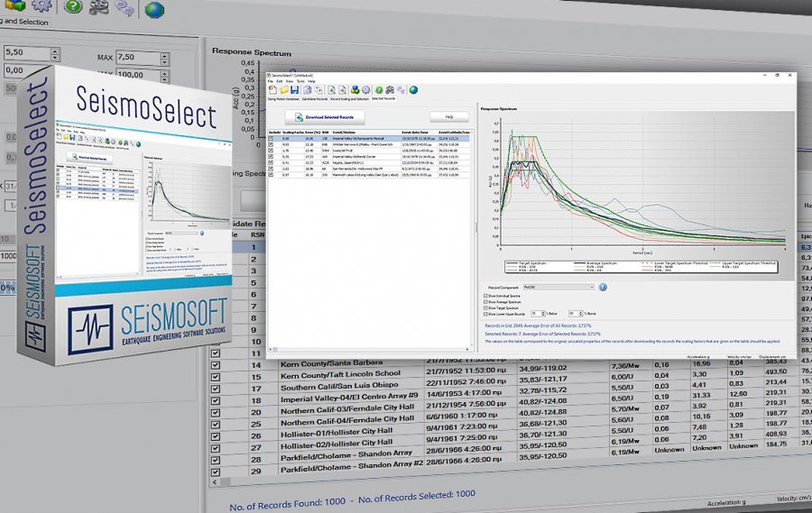Toggle Show Lower/Upper Bounds checkbox

(485, 315)
